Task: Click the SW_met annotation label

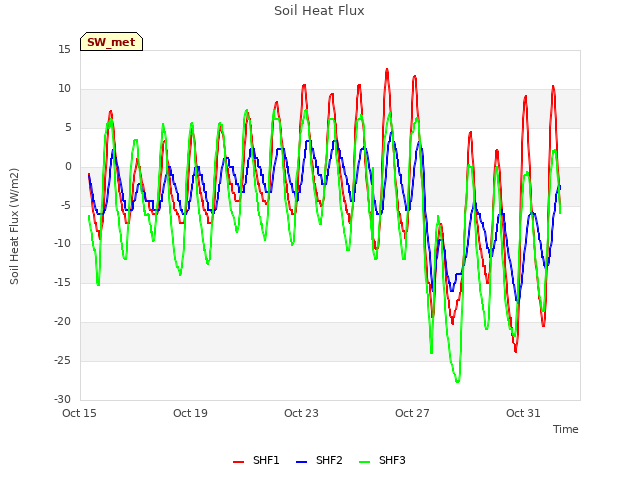Action: coord(111,42)
